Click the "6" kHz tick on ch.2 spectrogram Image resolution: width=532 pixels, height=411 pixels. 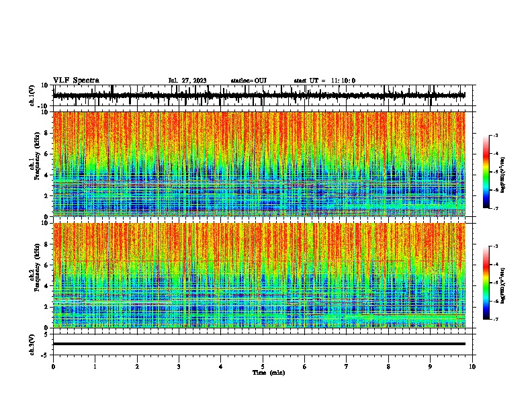coord(47,265)
